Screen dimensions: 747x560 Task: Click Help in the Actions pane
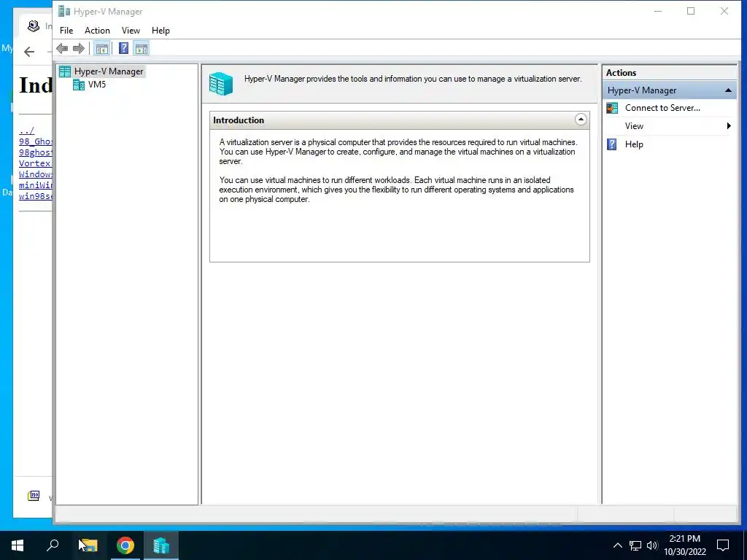(634, 144)
